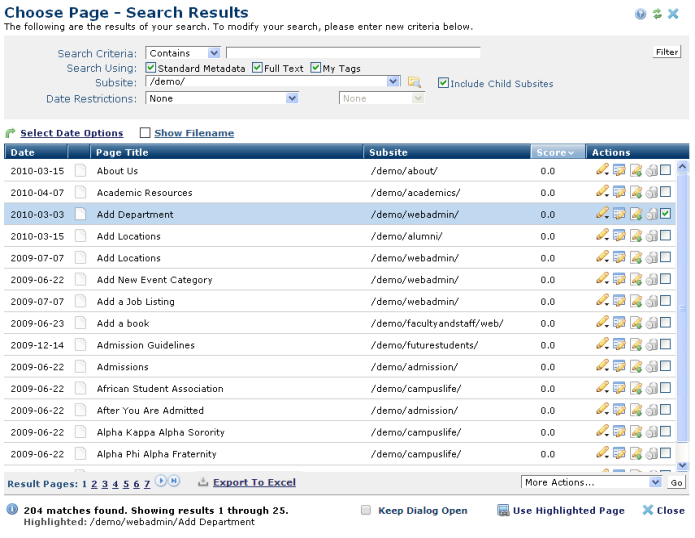Image resolution: width=695 pixels, height=538 pixels.
Task: Toggle Include Child Subsites checkbox
Action: (x=443, y=83)
